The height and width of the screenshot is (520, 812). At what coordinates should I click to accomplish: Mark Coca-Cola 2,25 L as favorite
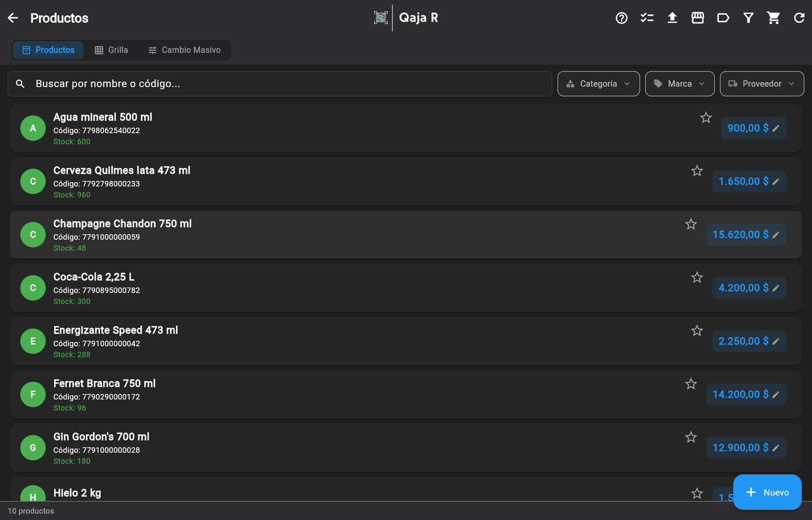pyautogui.click(x=697, y=277)
